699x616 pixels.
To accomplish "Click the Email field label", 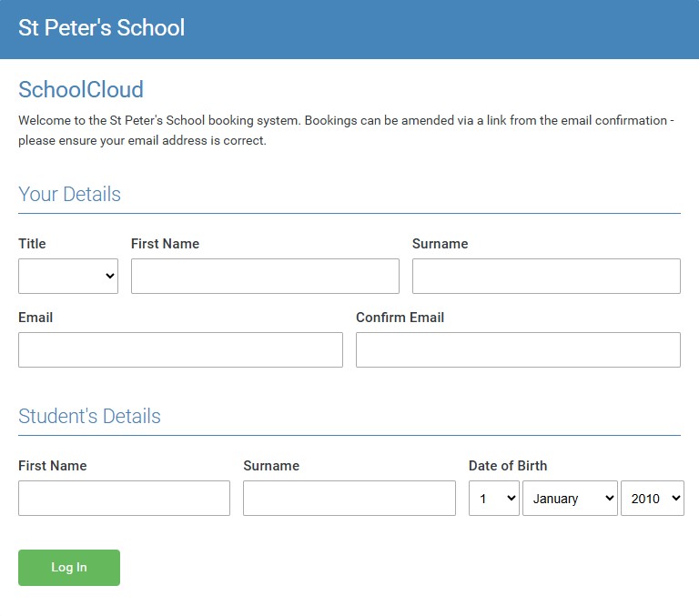I will point(35,318).
